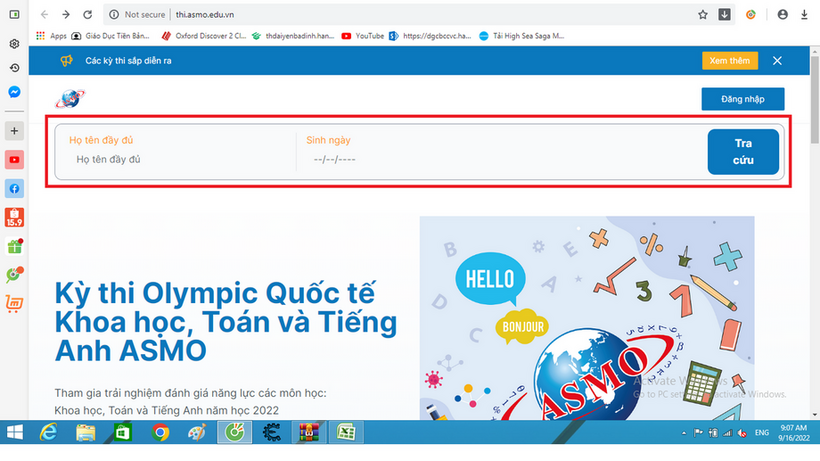Open Excel from the Windows taskbar
Screen dimensions: 820x461
(345, 433)
